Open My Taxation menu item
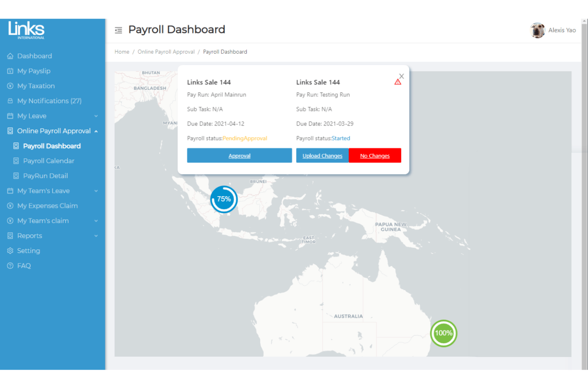The height and width of the screenshot is (392, 588). [x=36, y=86]
